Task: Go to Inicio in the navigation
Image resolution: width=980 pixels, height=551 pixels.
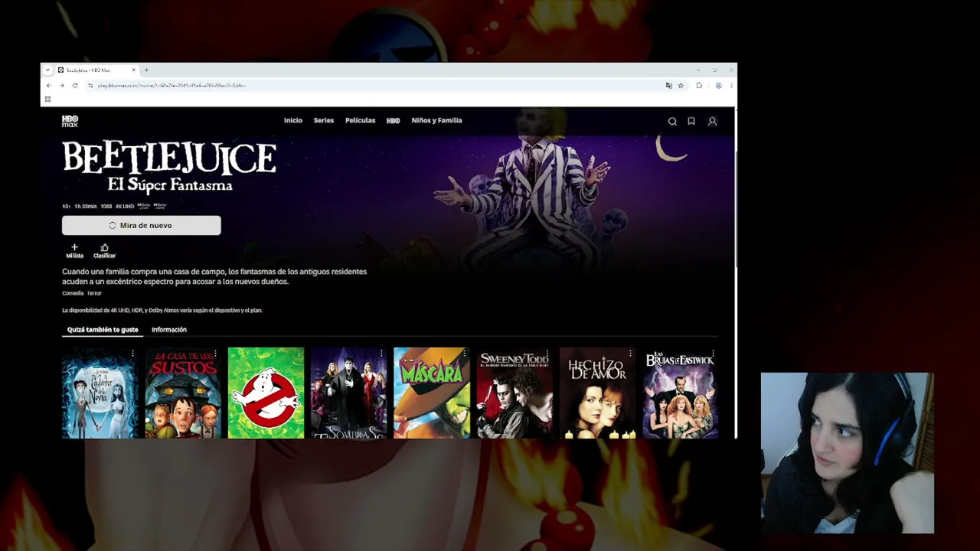Action: [293, 121]
